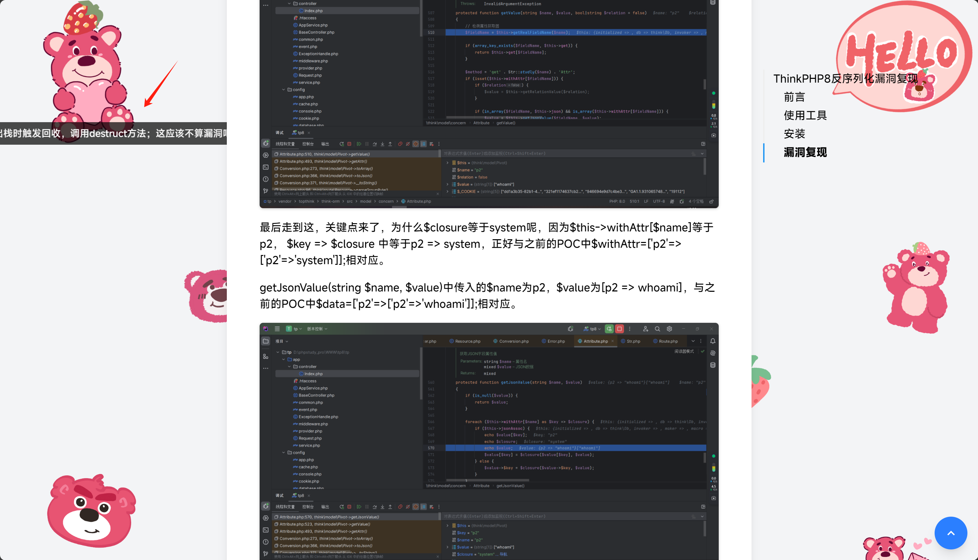The height and width of the screenshot is (560, 978).
Task: Click the hamburger main menu icon in IDE
Action: [277, 329]
